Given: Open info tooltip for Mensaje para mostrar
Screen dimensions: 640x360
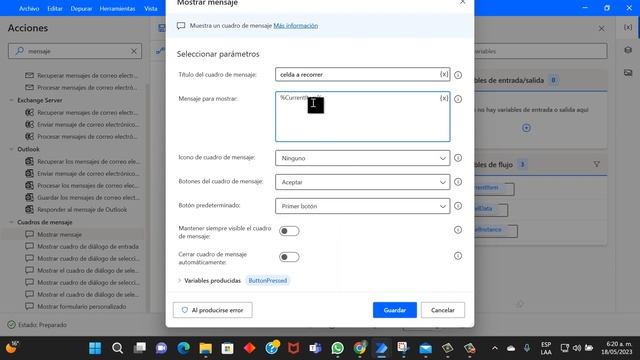Looking at the screenshot, I should point(458,99).
